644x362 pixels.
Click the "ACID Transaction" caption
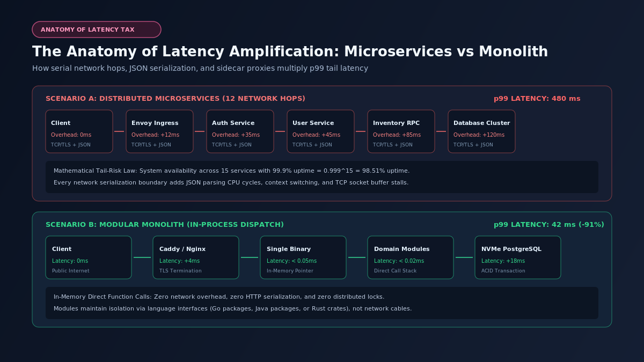(503, 271)
